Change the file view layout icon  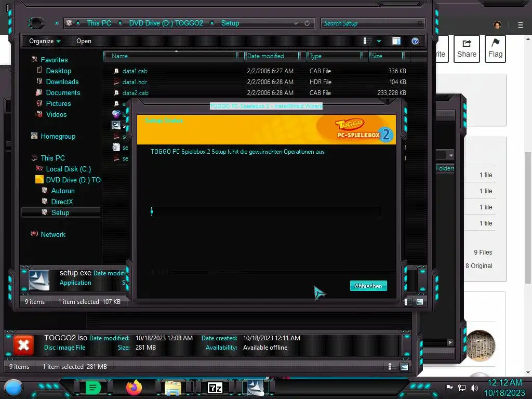tap(367, 41)
